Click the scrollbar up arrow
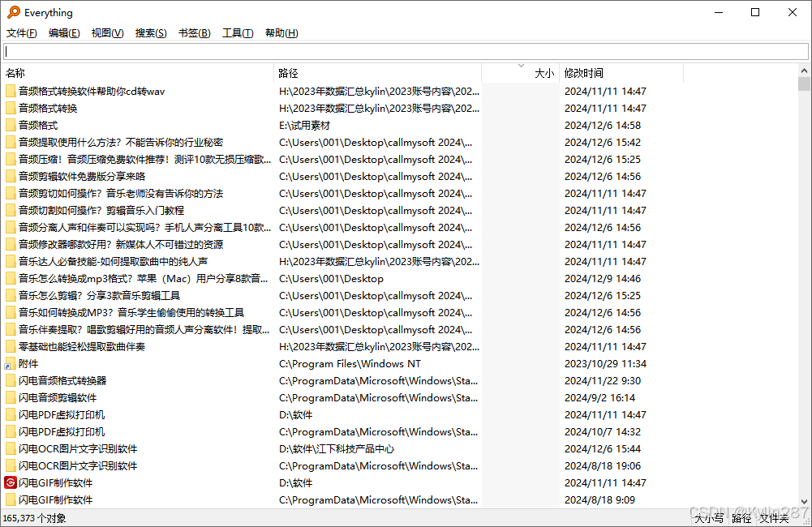Image resolution: width=812 pixels, height=527 pixels. point(804,71)
